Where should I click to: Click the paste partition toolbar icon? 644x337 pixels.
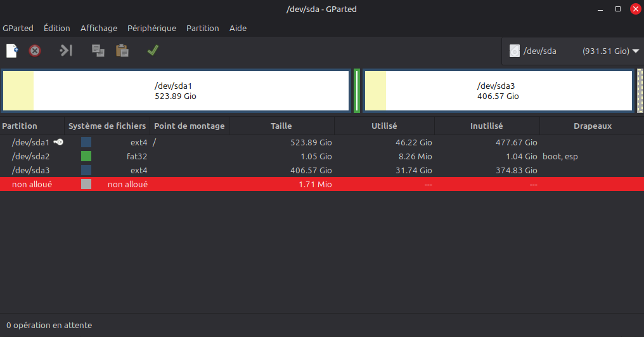pos(122,50)
